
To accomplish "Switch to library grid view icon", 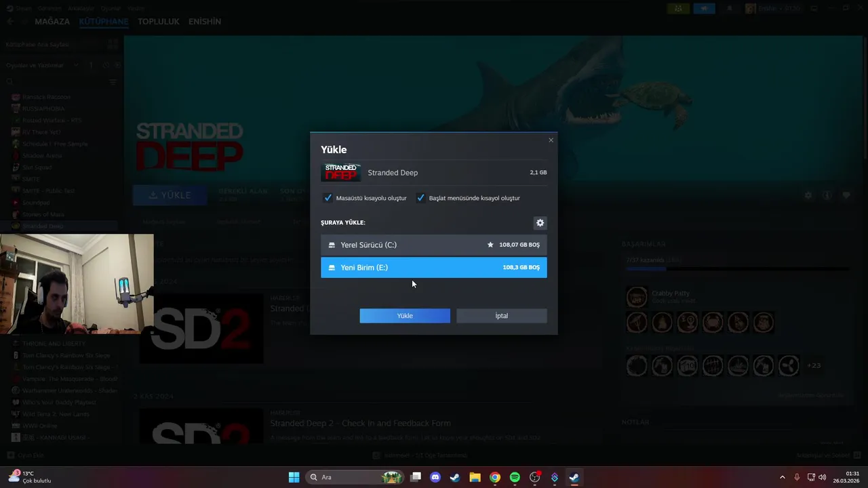I will click(113, 44).
